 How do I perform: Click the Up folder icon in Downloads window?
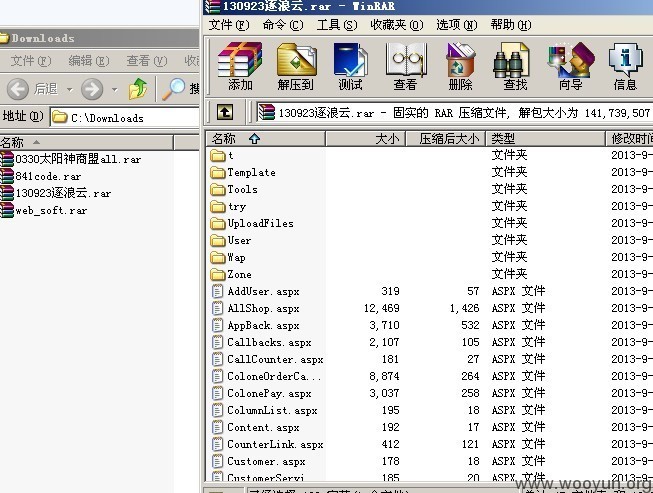point(138,89)
